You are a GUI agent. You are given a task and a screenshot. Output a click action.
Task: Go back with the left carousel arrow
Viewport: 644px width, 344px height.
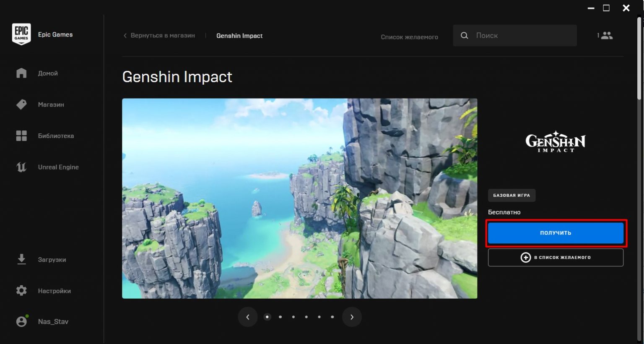[248, 317]
